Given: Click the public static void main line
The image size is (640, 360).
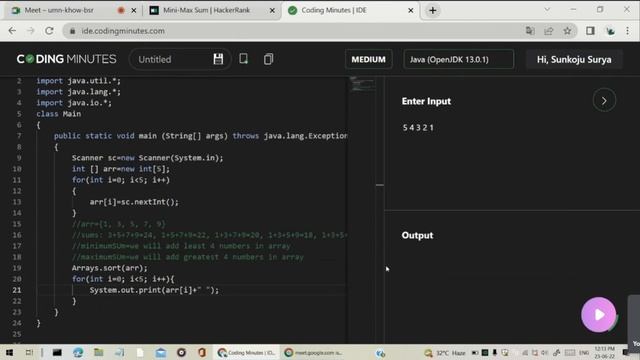Looking at the screenshot, I should click(x=200, y=136).
